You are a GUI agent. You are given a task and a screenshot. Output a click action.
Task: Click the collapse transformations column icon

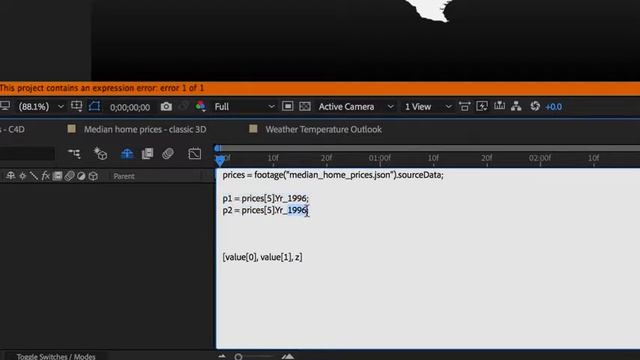click(x=23, y=176)
